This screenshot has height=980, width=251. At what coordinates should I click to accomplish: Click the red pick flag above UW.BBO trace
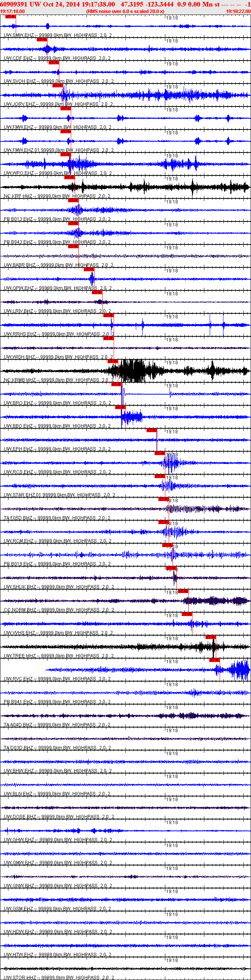120,407
